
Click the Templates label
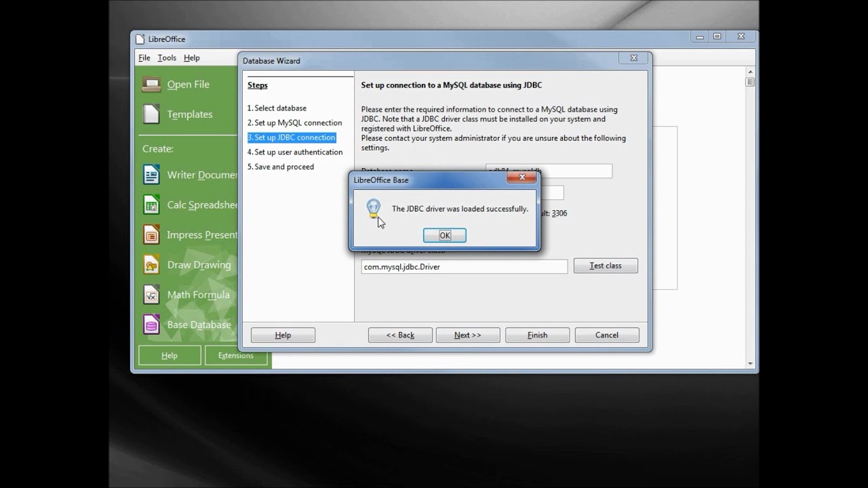190,115
